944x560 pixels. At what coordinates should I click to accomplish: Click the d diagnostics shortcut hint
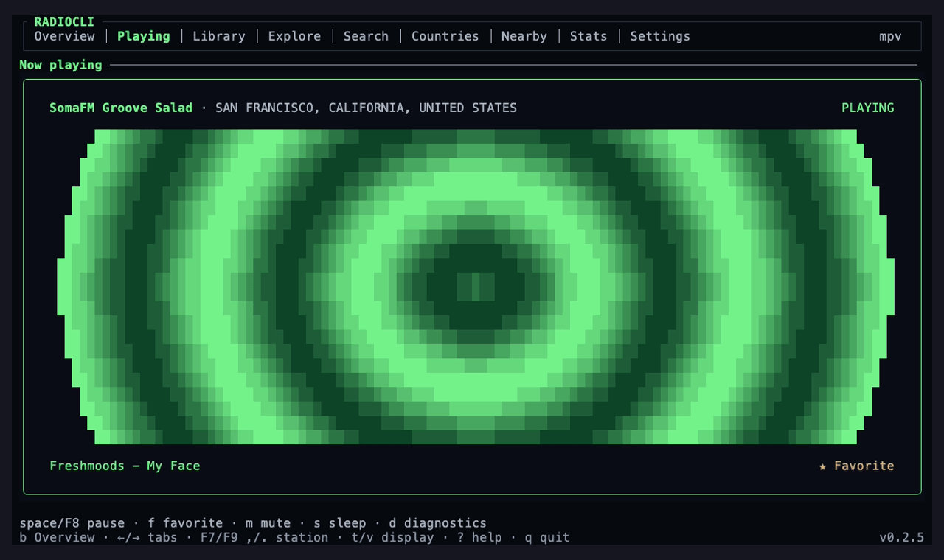point(437,523)
